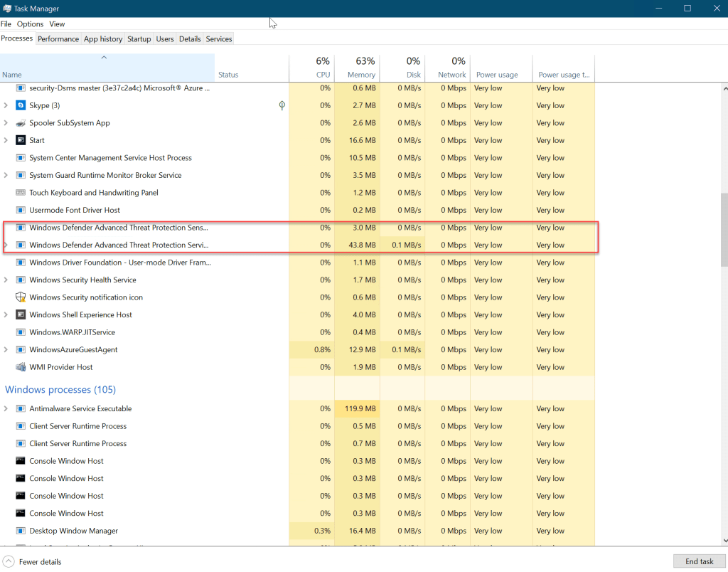The height and width of the screenshot is (572, 728).
Task: Expand Windows Shell Experience Host row
Action: pyautogui.click(x=6, y=315)
